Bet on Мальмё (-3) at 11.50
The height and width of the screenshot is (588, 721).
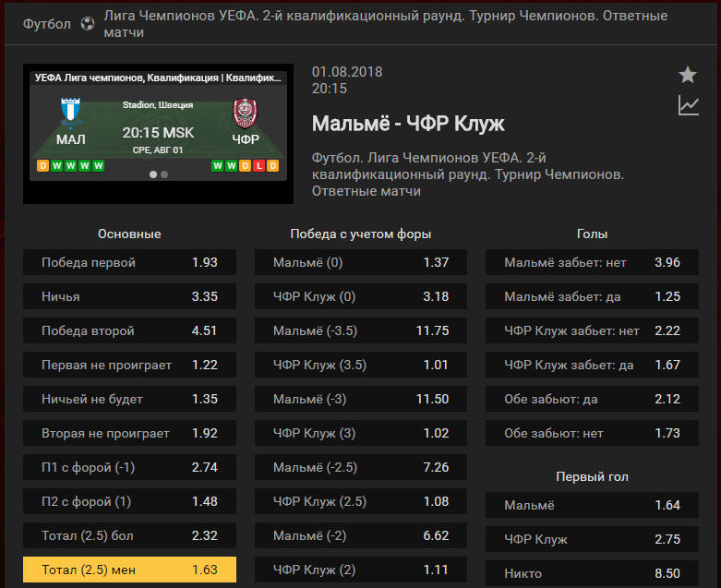tap(361, 399)
